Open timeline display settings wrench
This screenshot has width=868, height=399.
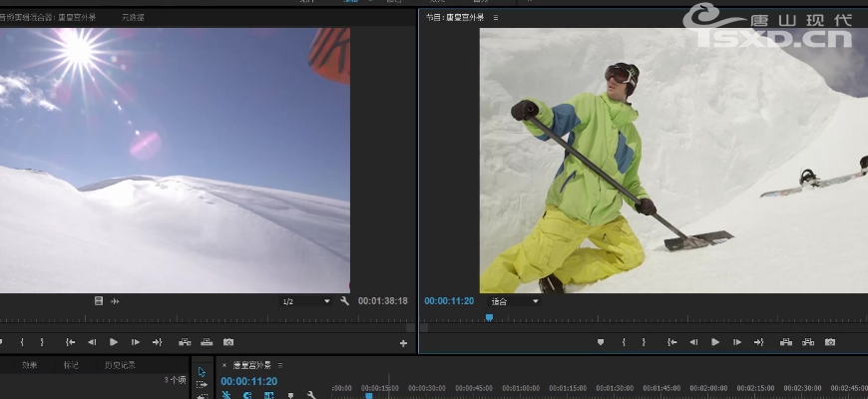click(311, 395)
